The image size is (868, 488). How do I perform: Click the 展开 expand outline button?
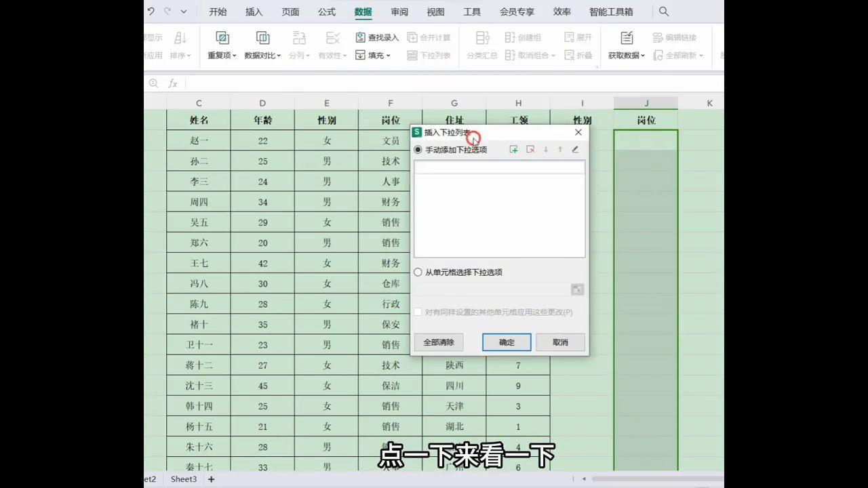tap(577, 37)
